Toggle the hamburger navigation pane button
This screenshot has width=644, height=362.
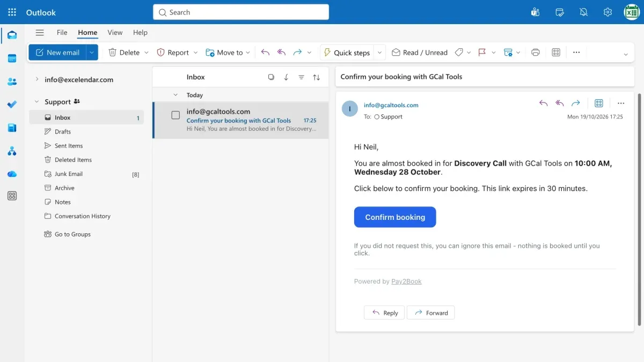point(40,33)
